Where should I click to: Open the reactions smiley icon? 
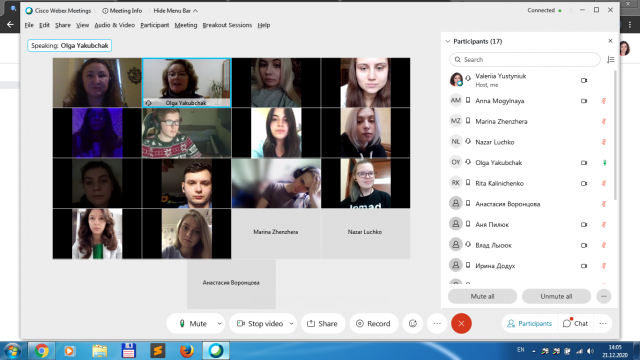pos(413,324)
